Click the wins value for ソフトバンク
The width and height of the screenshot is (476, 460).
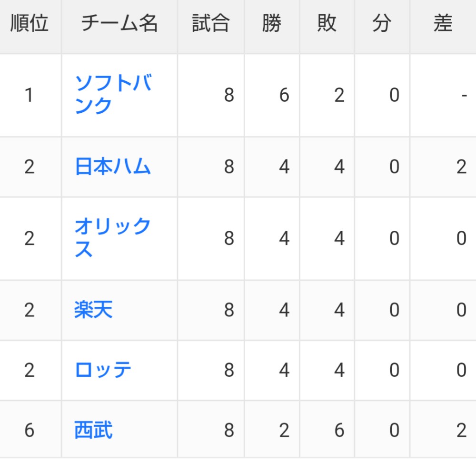coord(284,96)
